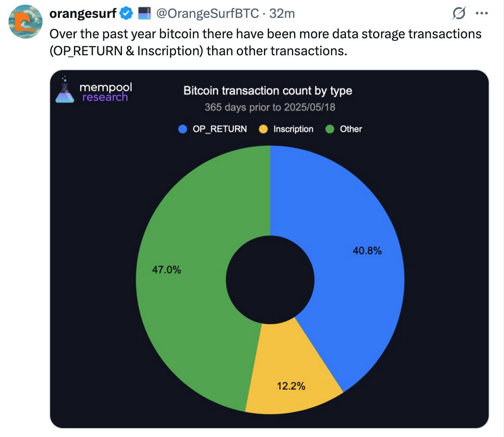Click the orangesurf display name

tap(82, 14)
